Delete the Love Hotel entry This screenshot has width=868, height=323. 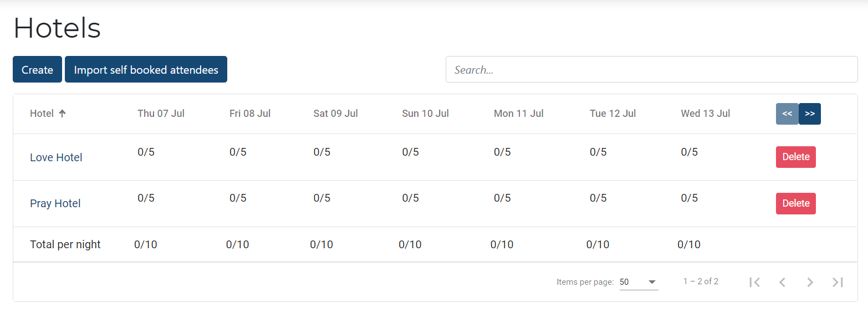[795, 157]
